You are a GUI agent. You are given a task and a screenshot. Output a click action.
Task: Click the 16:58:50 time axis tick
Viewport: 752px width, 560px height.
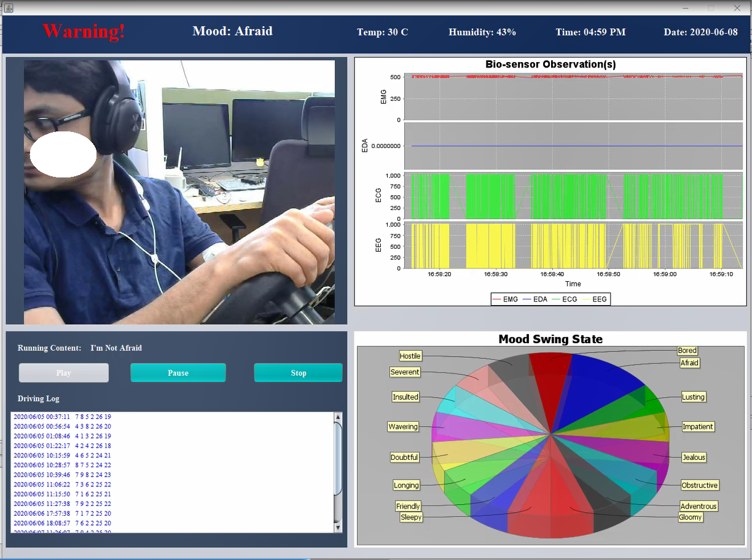click(608, 274)
